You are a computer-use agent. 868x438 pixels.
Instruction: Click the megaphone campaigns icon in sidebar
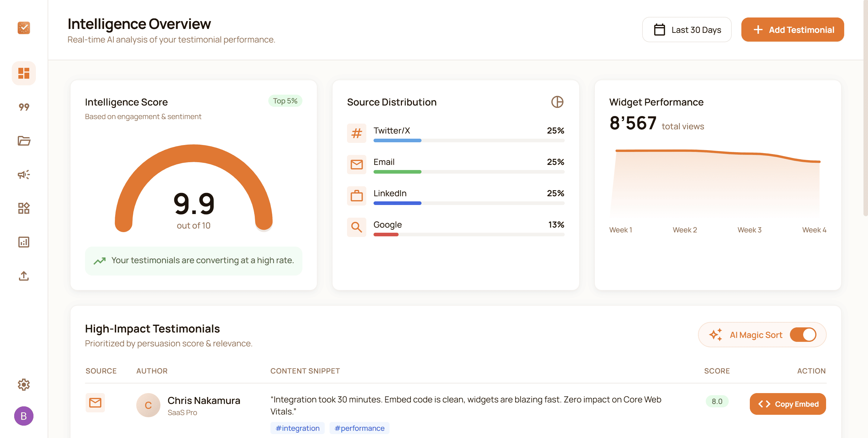[24, 175]
